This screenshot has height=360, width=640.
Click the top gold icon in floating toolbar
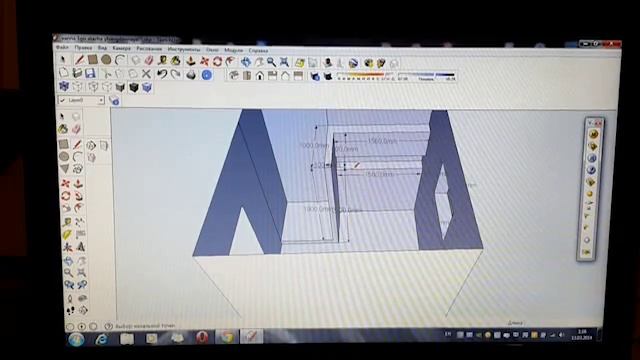(x=593, y=134)
